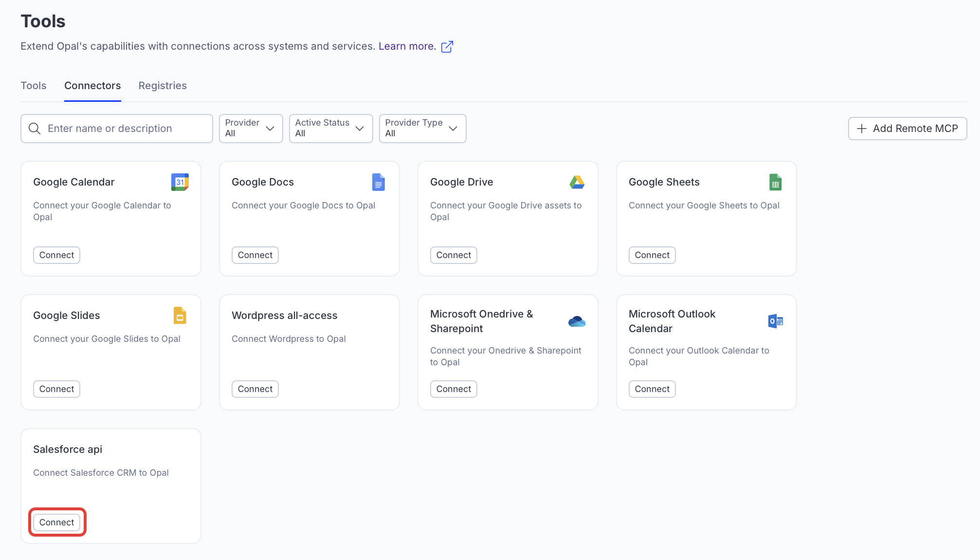This screenshot has width=980, height=560.
Task: Click the Google Drive icon
Action: (577, 182)
